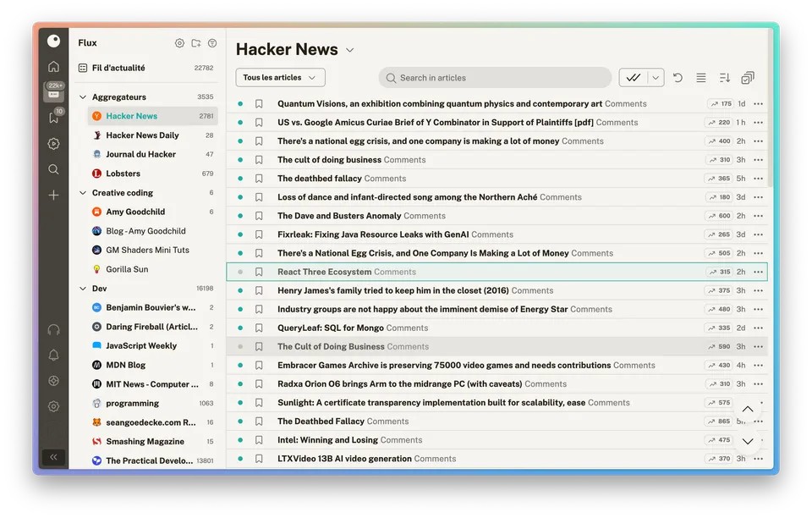Open the headphones icon in the left rail
Image resolution: width=812 pixels, height=518 pixels.
tap(53, 329)
